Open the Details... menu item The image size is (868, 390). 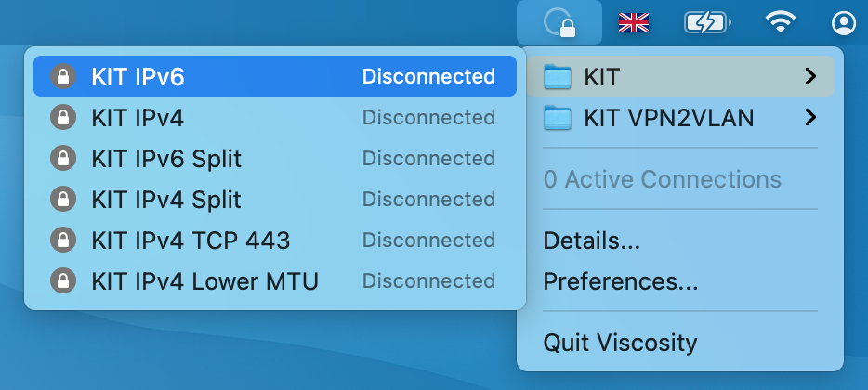[x=592, y=240]
